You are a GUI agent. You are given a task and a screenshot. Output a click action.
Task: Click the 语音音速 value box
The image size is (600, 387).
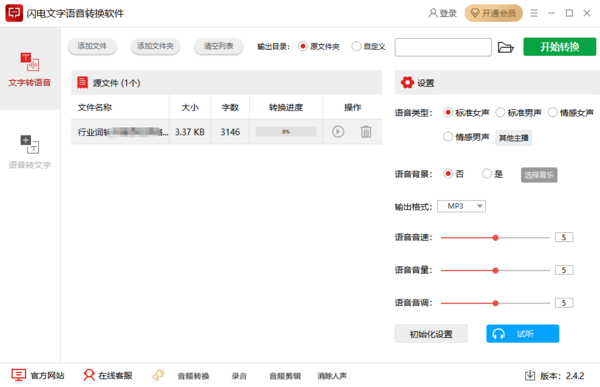[x=564, y=237]
